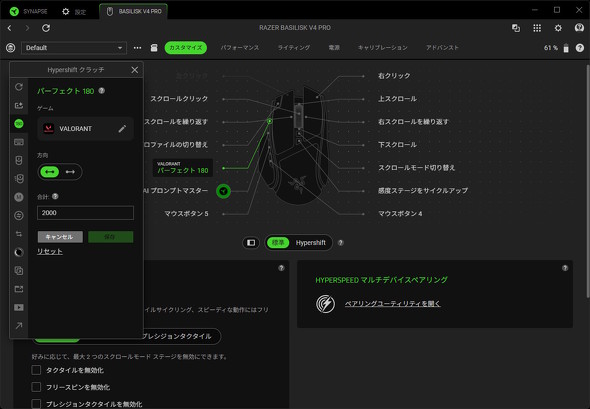590x409 pixels.
Task: Enable タクタイルを無効化 checkbox
Action: 36,370
